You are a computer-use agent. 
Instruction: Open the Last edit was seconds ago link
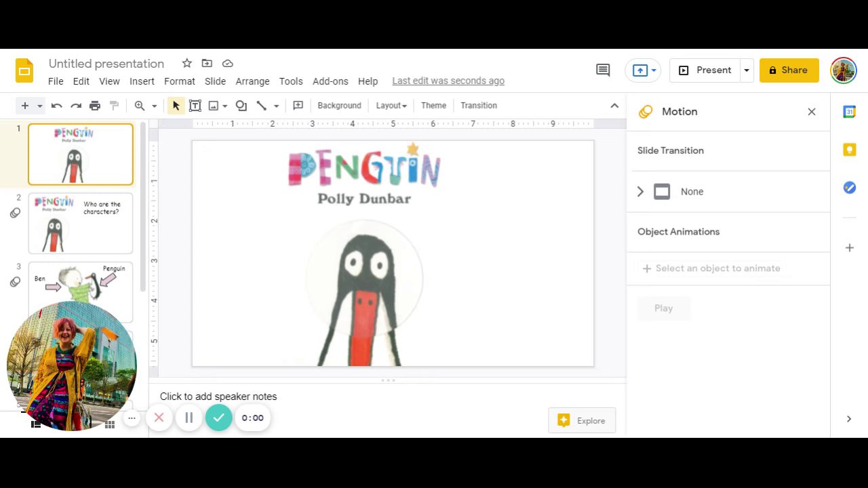[448, 81]
